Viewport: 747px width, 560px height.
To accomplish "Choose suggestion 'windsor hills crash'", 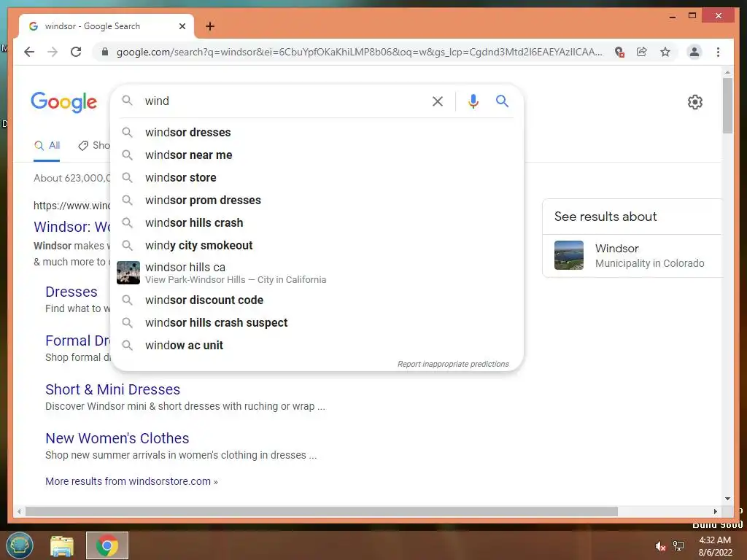I will [317, 223].
